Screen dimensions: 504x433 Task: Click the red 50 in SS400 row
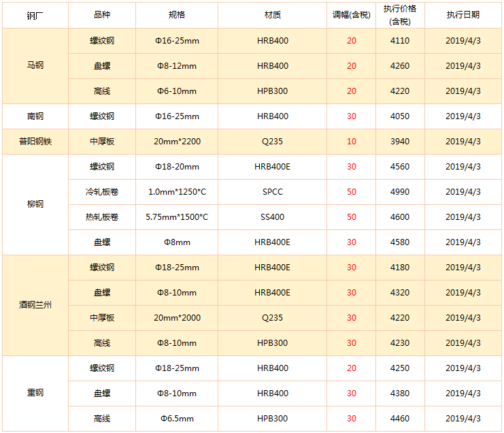tap(352, 217)
